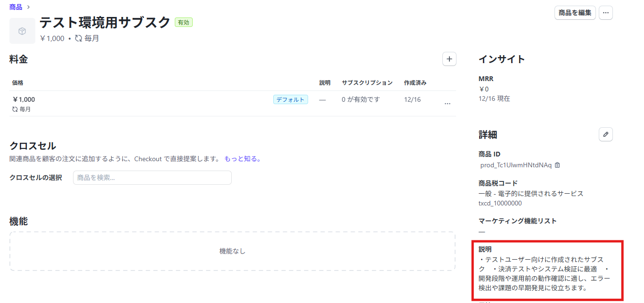Click the 0 が有効です subscription count

point(360,99)
